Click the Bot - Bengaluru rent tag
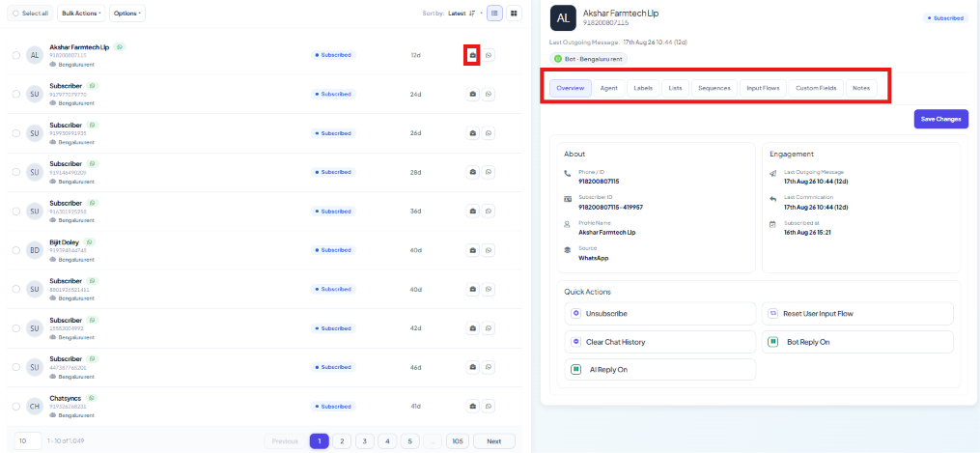Screen dimensions: 980x453 589,59
